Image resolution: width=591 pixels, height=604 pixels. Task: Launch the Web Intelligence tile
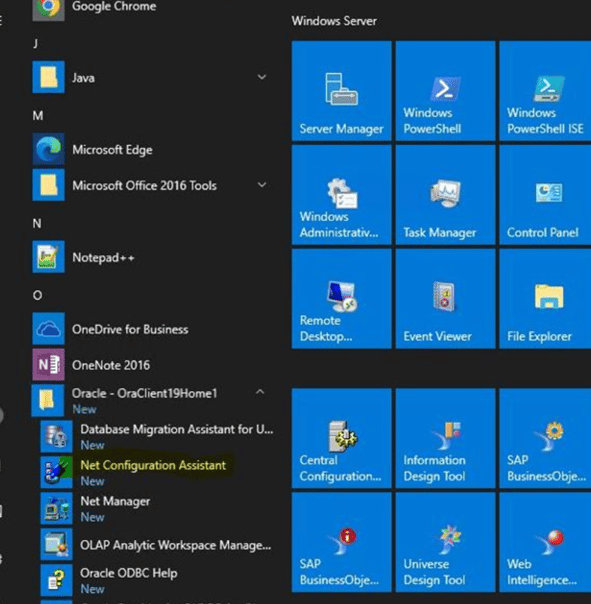545,542
